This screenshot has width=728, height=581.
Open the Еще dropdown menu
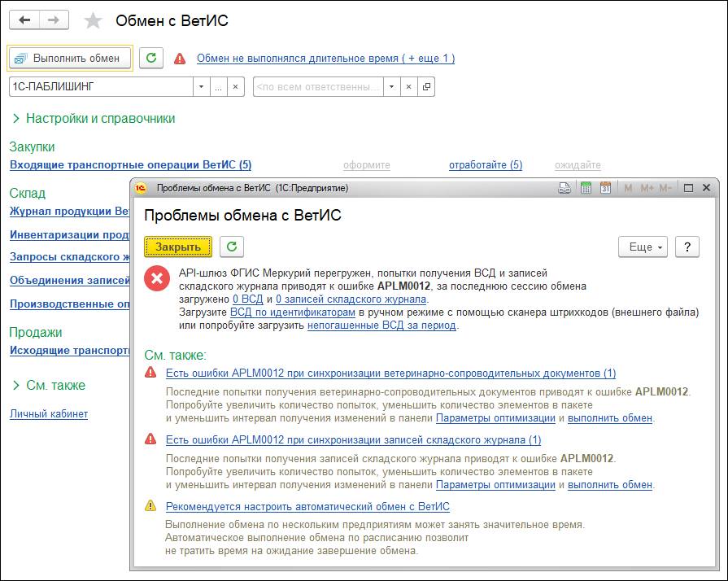coord(643,247)
